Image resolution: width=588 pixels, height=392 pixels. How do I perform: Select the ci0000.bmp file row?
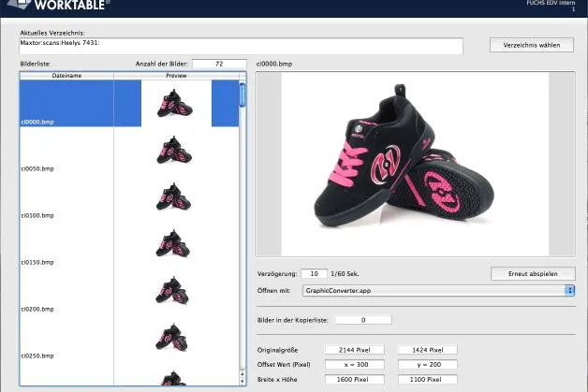pyautogui.click(x=129, y=104)
